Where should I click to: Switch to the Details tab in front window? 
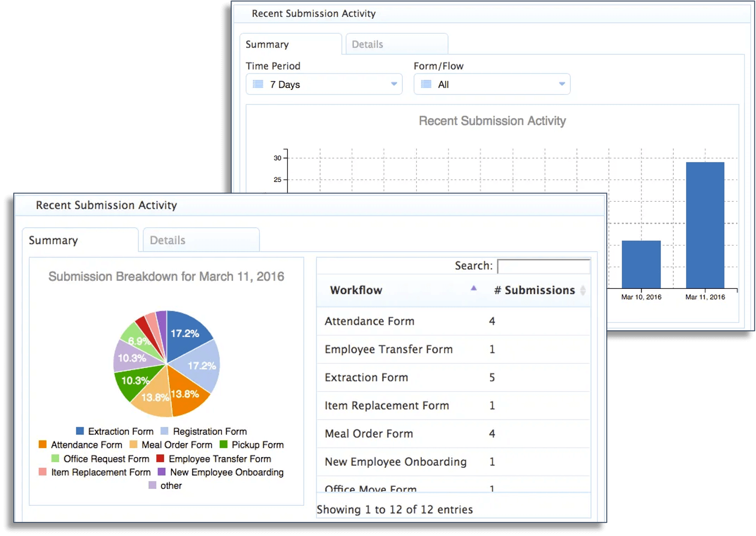coord(200,239)
